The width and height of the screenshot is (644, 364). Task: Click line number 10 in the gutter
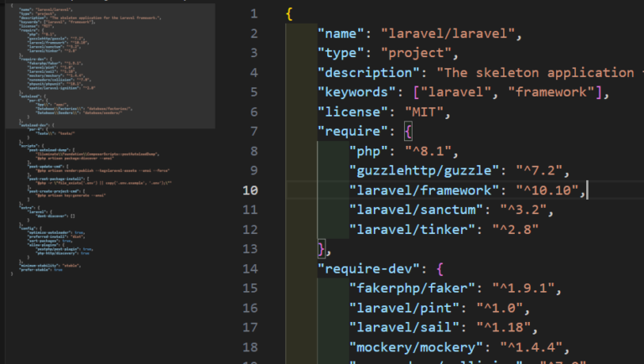click(x=250, y=190)
